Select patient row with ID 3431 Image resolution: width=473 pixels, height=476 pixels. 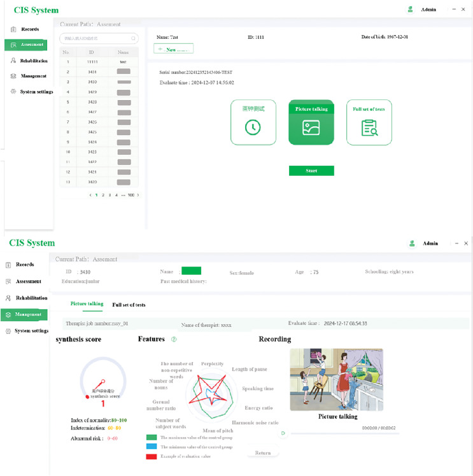(99, 72)
